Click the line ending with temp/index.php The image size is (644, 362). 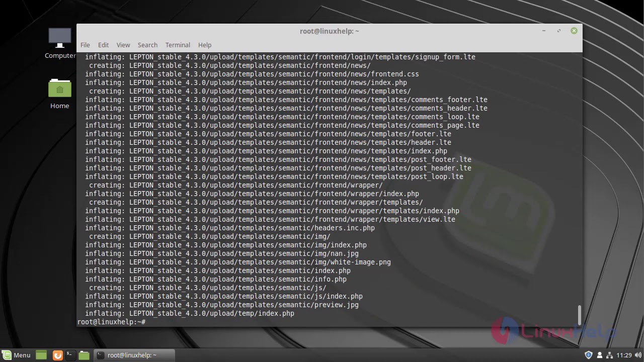coord(190,313)
